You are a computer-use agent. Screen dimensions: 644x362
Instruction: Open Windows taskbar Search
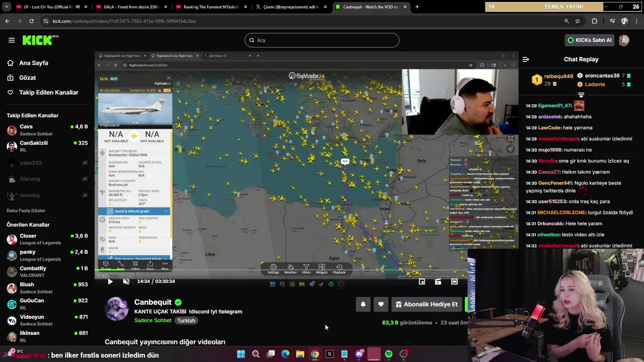click(256, 354)
